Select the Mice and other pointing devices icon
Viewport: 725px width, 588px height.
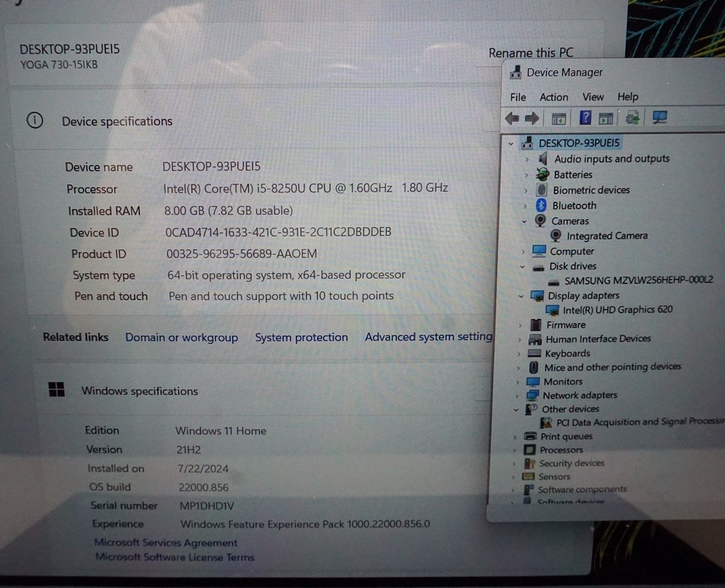click(x=533, y=367)
